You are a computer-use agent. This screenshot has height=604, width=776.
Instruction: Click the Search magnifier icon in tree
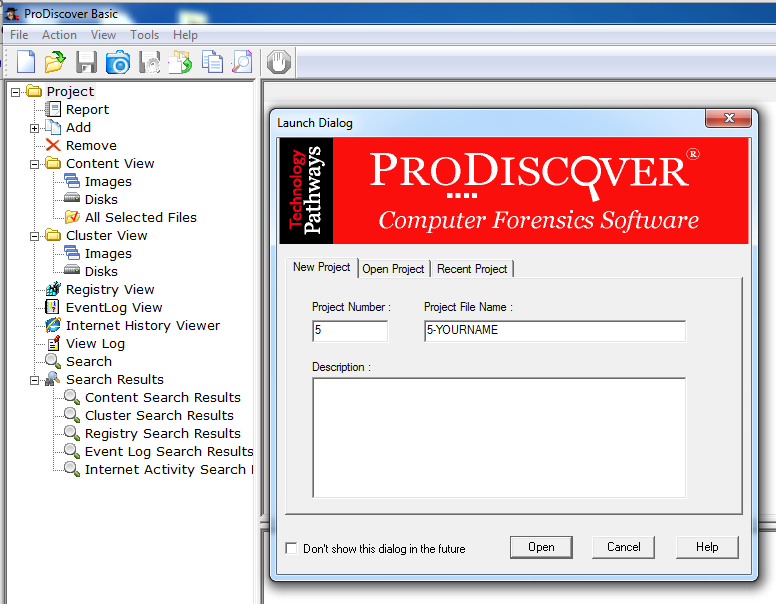[52, 361]
